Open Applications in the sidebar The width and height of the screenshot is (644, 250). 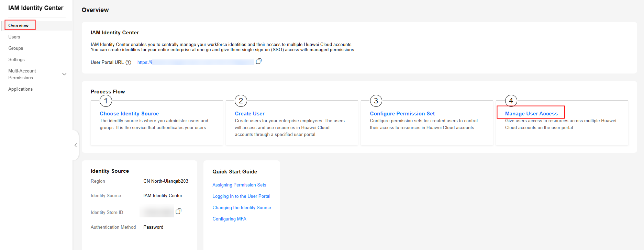[x=21, y=89]
